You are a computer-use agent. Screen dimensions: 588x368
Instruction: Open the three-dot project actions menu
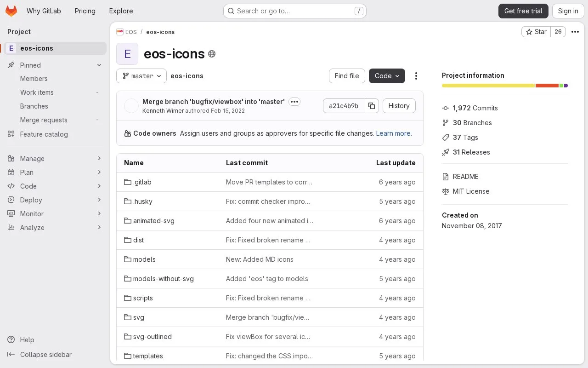click(x=575, y=32)
